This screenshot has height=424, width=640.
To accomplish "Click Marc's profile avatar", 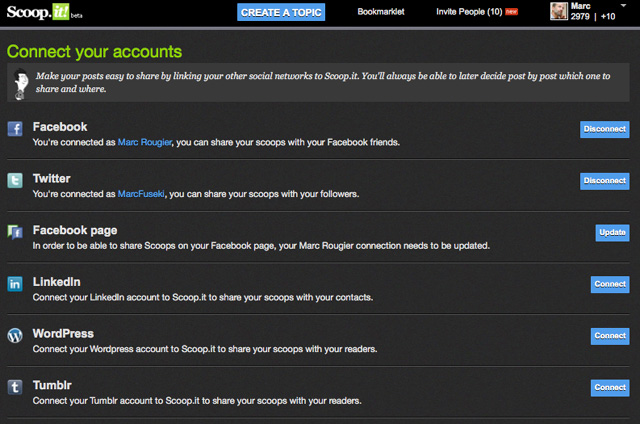I will pos(559,11).
